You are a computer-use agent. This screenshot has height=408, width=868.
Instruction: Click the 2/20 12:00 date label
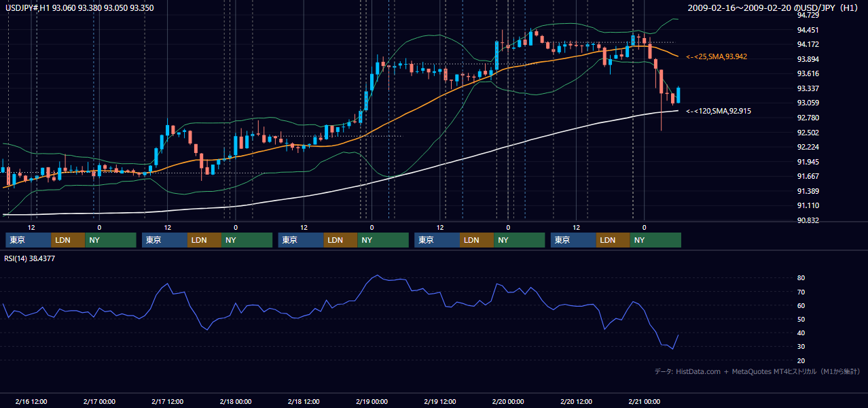click(x=576, y=401)
